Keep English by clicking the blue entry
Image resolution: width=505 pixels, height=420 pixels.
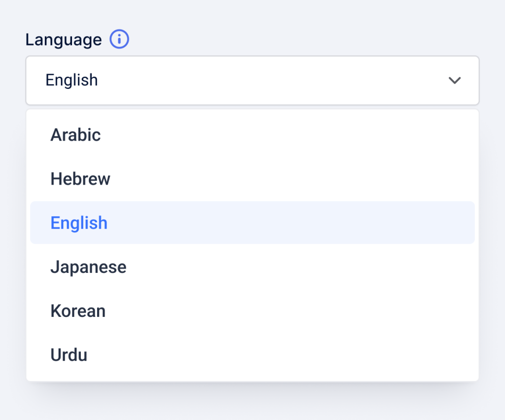pos(79,223)
